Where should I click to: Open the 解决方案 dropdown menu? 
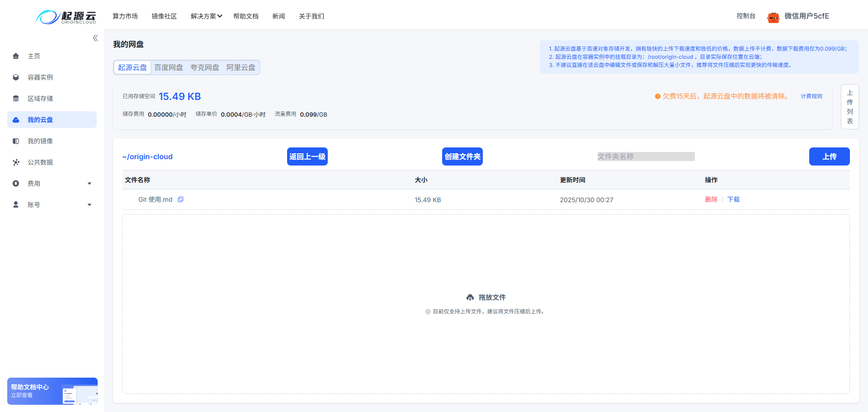coord(206,16)
